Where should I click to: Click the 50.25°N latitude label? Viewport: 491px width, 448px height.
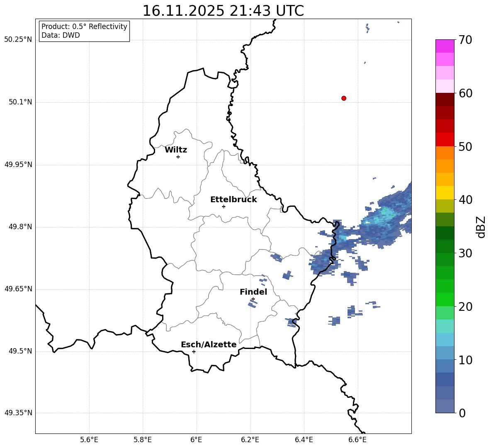click(18, 40)
